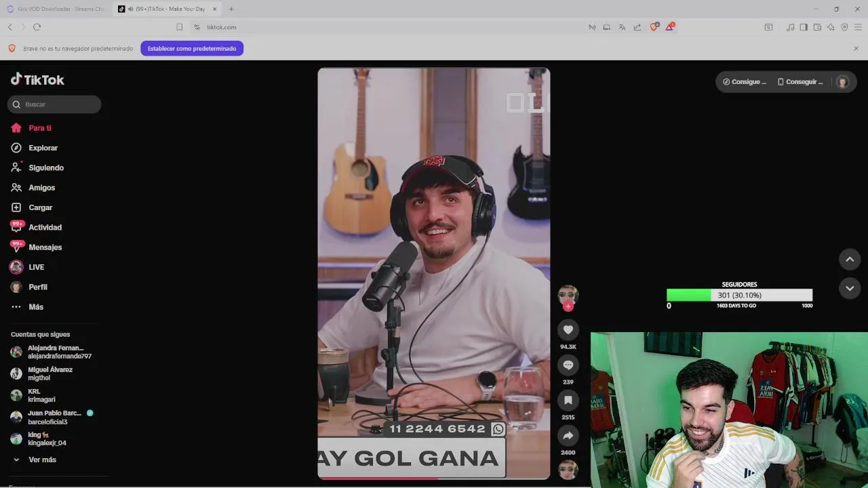Bookmark this page in the address bar
Viewport: 868px width, 488px height.
179,27
